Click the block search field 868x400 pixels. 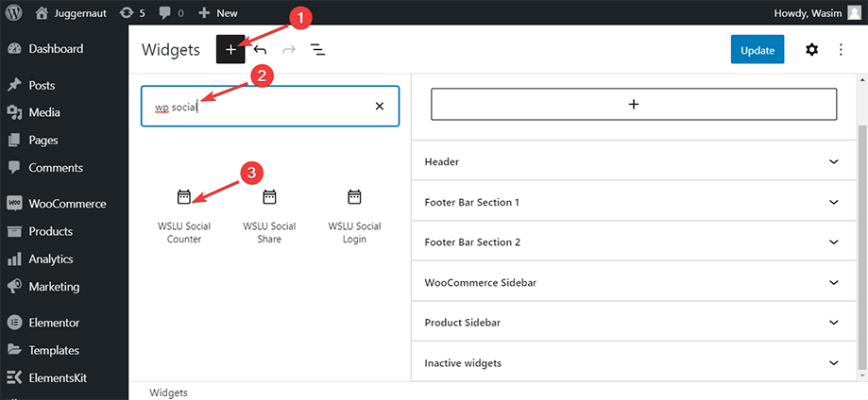(x=270, y=107)
